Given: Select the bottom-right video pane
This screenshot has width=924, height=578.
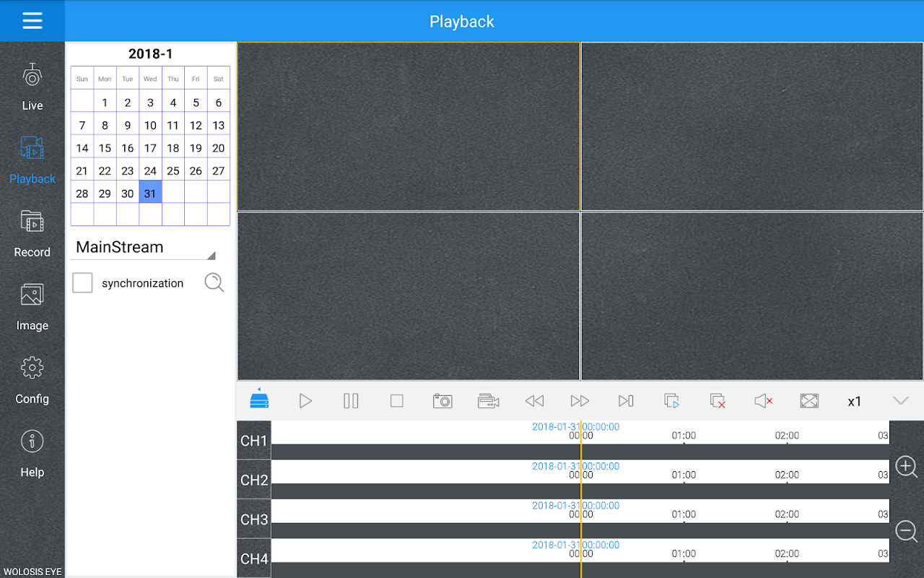Looking at the screenshot, I should [752, 296].
